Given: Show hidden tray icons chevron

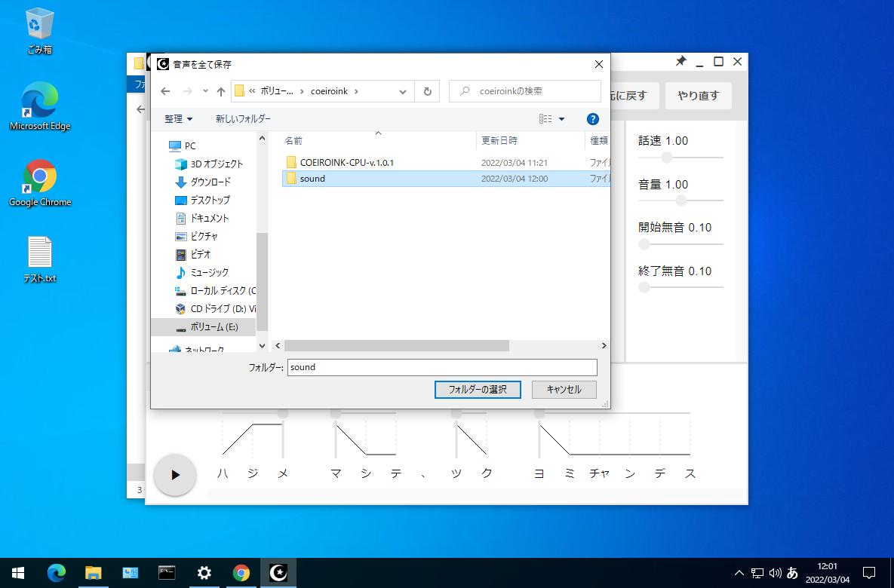Looking at the screenshot, I should coord(739,573).
